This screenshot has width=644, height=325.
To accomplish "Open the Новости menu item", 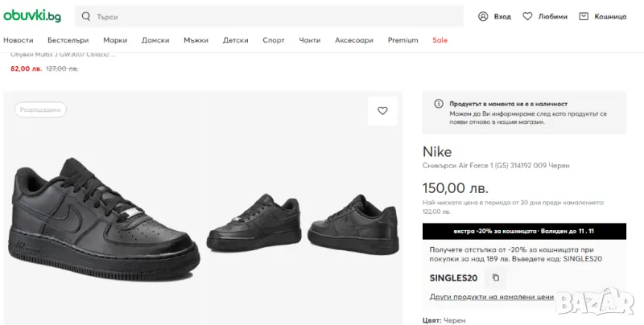I will click(x=19, y=40).
